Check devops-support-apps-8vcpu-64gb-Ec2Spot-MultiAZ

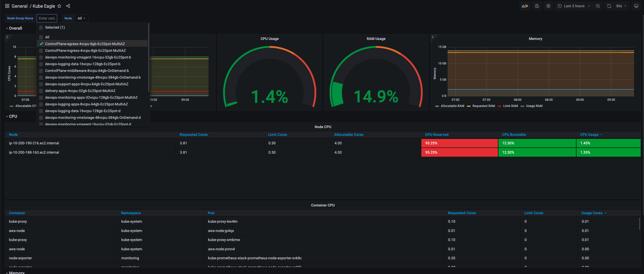41,84
